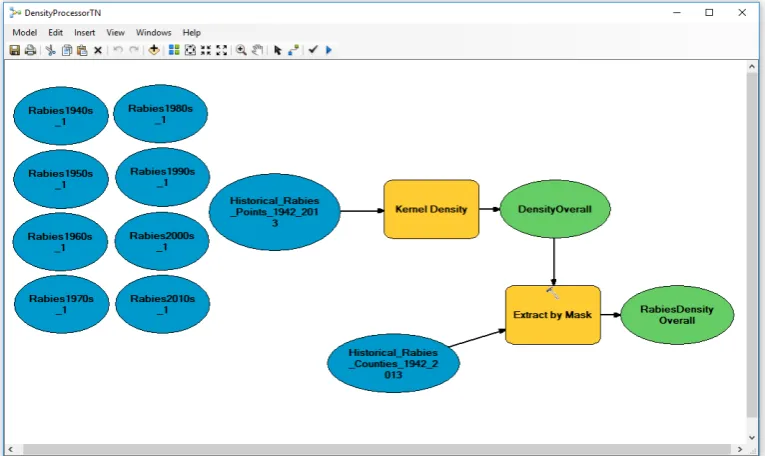Image resolution: width=765 pixels, height=456 pixels.
Task: Paste elements from clipboard
Action: [x=82, y=50]
